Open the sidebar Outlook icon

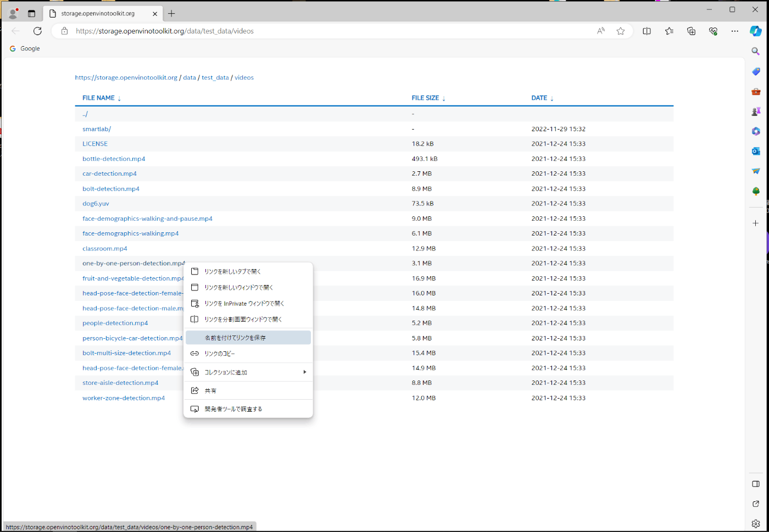pyautogui.click(x=756, y=151)
